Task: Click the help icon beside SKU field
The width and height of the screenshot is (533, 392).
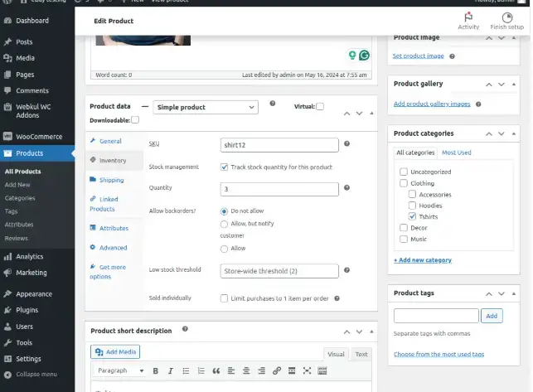Action: [x=346, y=144]
